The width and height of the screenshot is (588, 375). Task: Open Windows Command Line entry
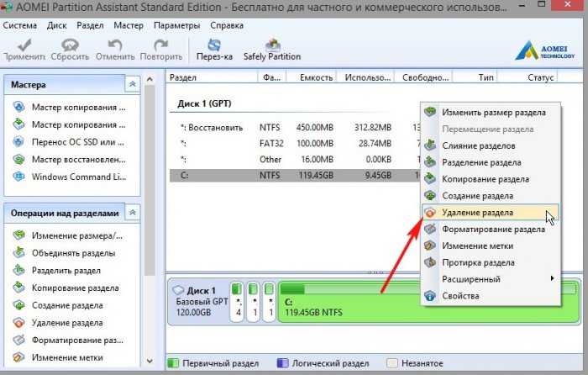click(x=69, y=177)
